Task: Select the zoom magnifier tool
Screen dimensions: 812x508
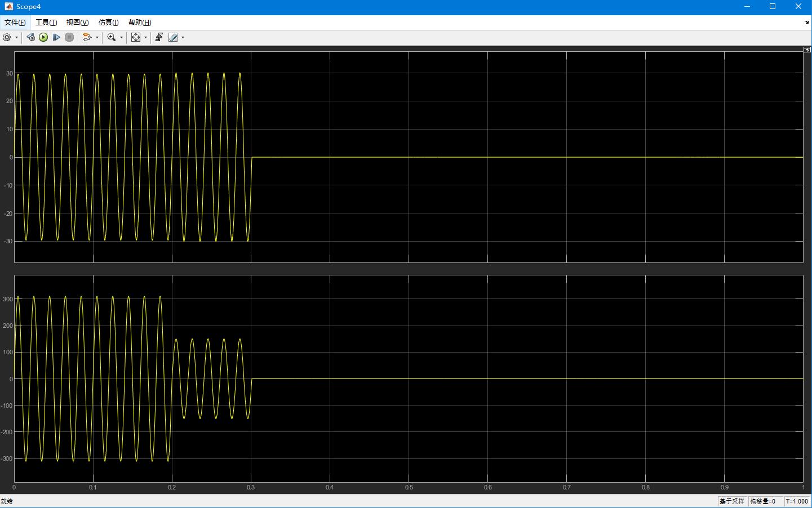Action: pos(112,37)
